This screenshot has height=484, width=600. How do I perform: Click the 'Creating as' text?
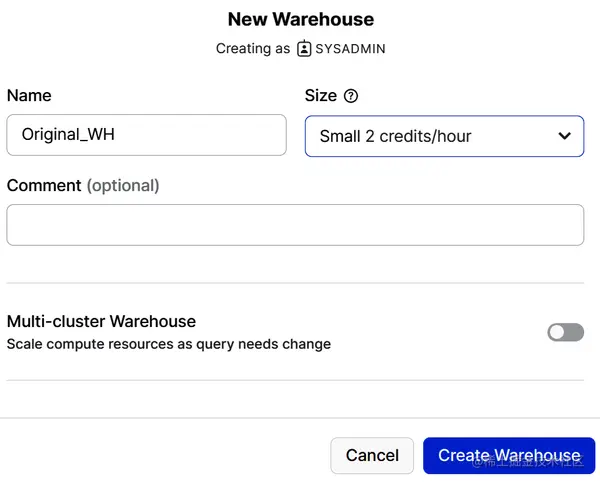pyautogui.click(x=252, y=48)
